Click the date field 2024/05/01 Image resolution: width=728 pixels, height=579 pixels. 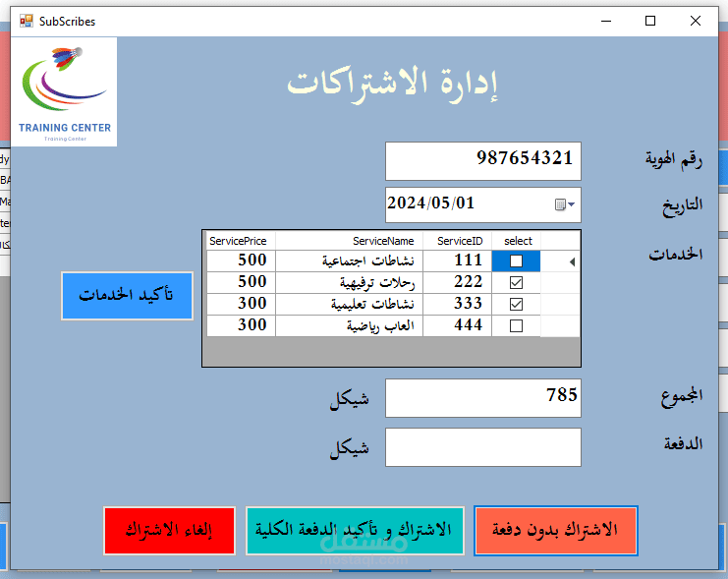point(482,204)
